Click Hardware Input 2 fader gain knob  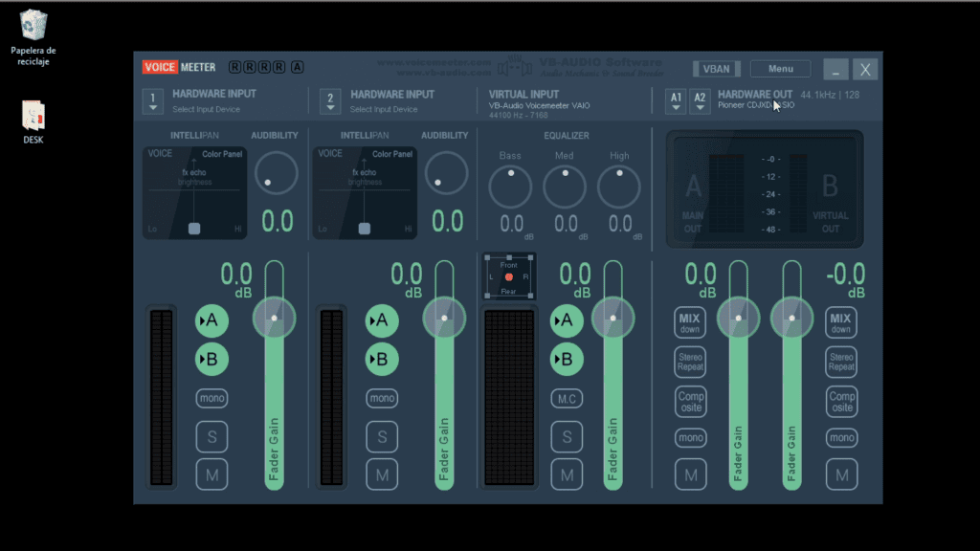(444, 318)
